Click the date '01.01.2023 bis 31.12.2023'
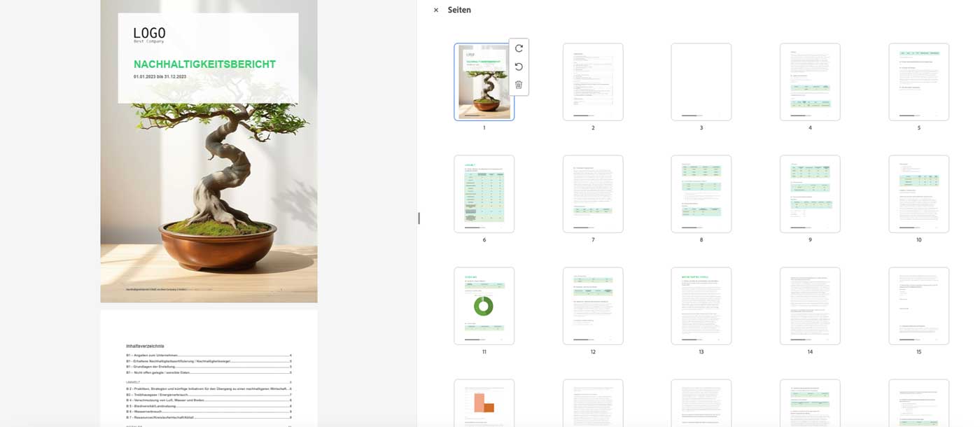Image resolution: width=980 pixels, height=427 pixels. [x=160, y=76]
